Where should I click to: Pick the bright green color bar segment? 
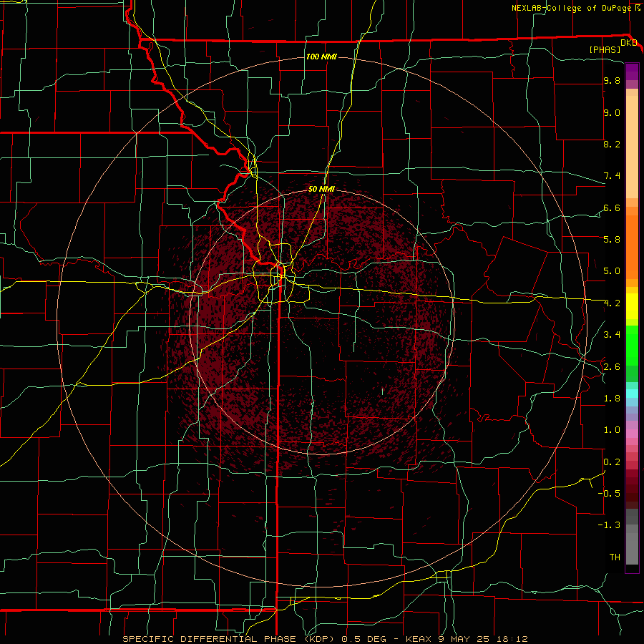pos(632,346)
